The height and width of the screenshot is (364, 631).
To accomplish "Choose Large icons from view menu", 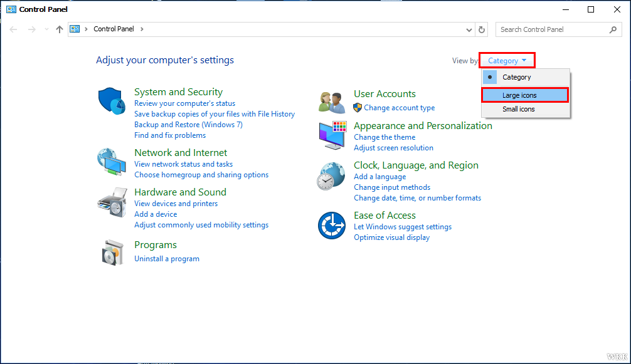I will [526, 95].
